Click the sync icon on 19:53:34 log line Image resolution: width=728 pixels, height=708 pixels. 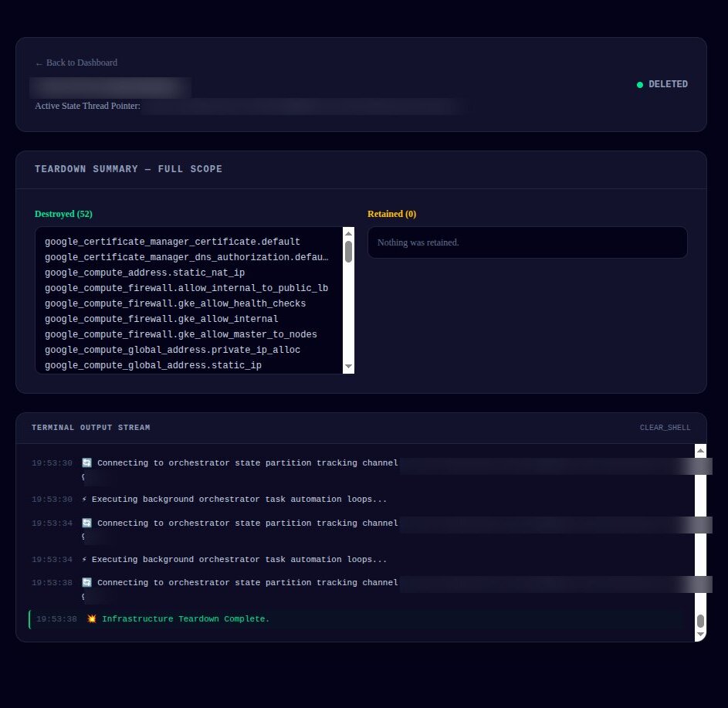(86, 523)
